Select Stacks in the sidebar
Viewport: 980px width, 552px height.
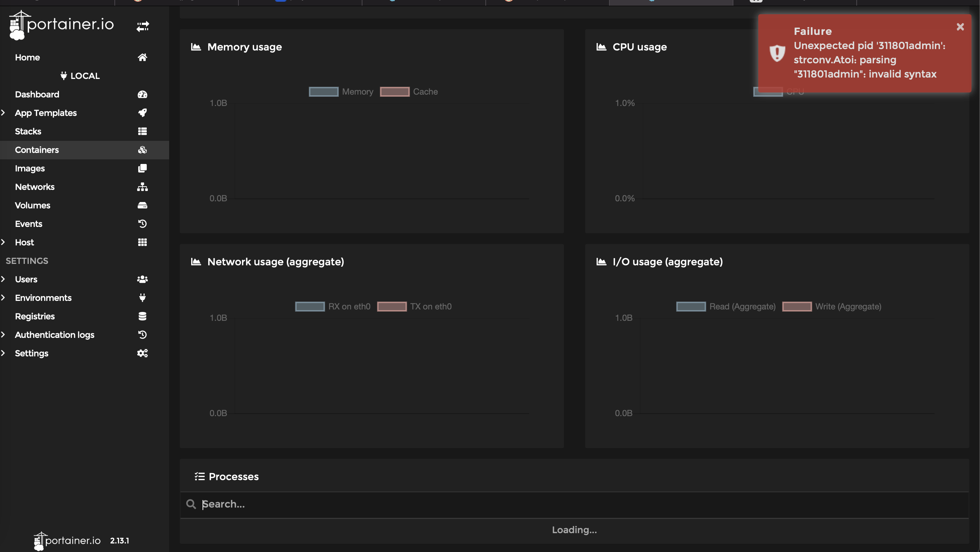(x=28, y=131)
